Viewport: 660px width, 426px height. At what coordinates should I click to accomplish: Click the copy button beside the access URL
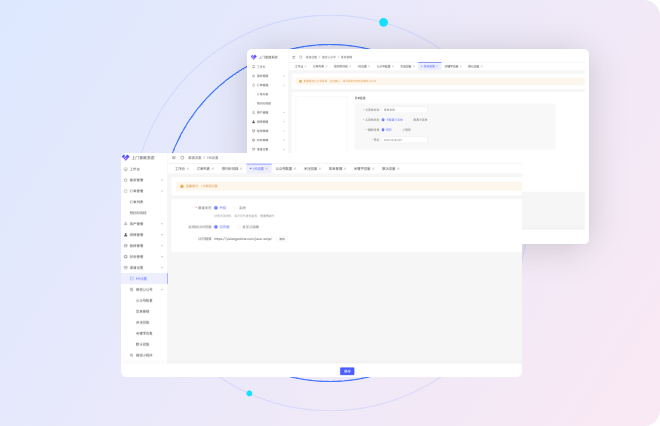[282, 239]
